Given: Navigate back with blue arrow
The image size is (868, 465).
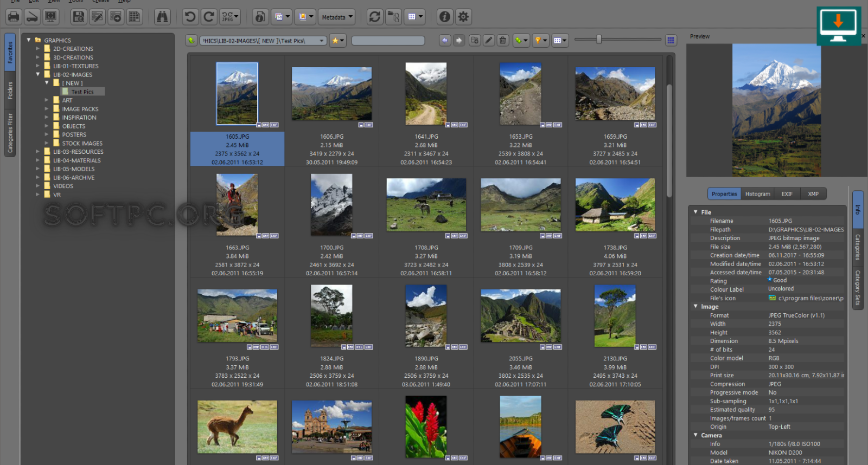Looking at the screenshot, I should tap(445, 41).
